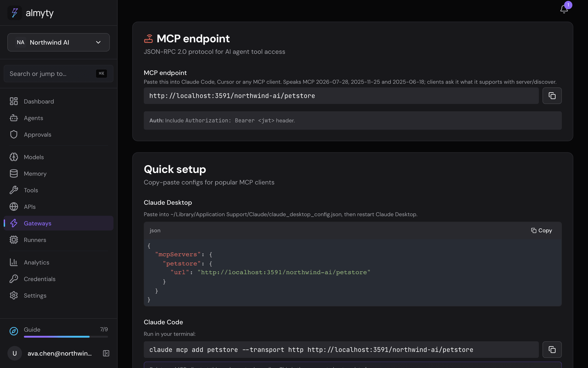Click the Gateways bolt icon
The width and height of the screenshot is (588, 368).
14,223
